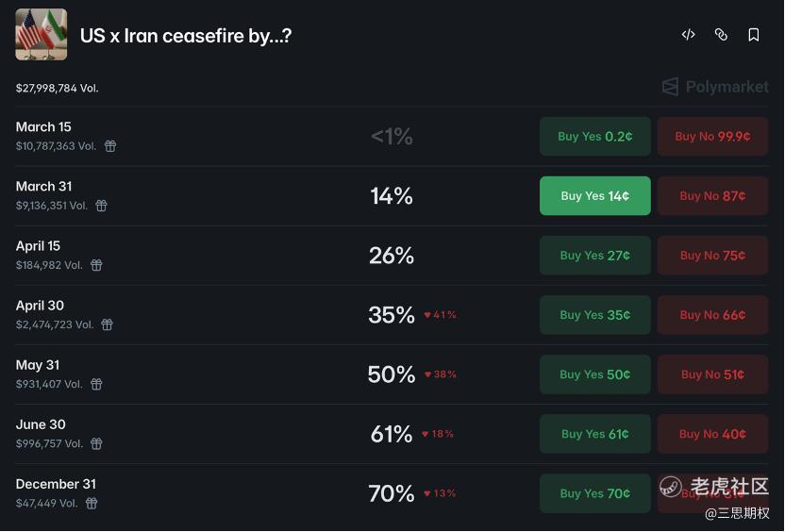
Task: Open the Polymarket logo link
Action: (715, 87)
